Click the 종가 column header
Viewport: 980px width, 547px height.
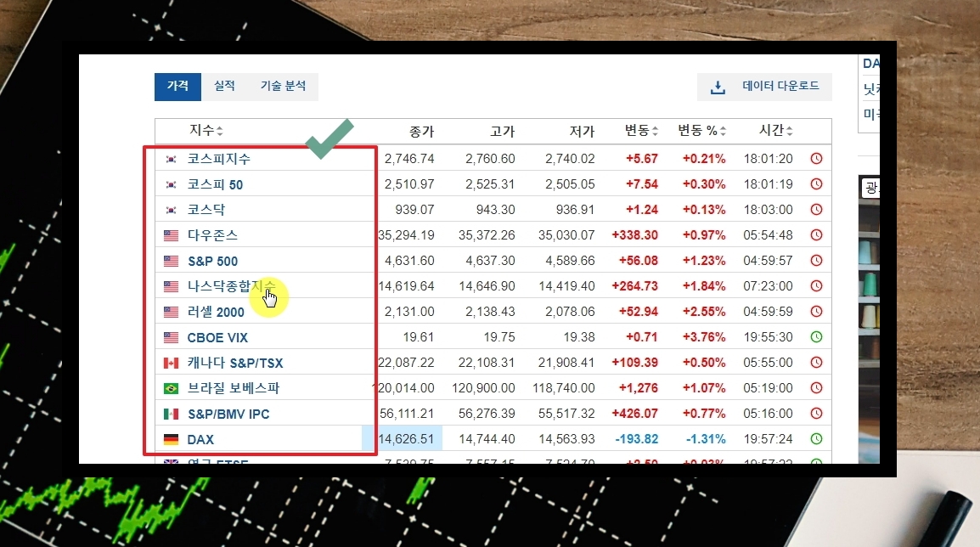[x=421, y=132]
